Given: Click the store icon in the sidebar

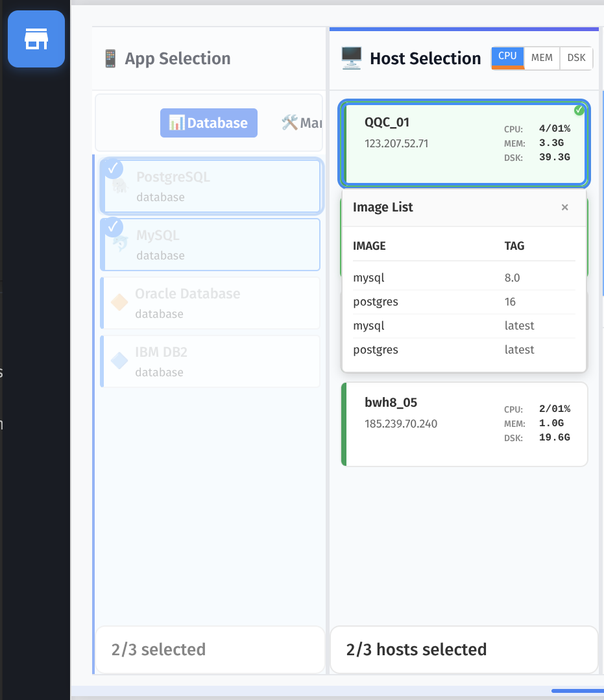Looking at the screenshot, I should 36,40.
